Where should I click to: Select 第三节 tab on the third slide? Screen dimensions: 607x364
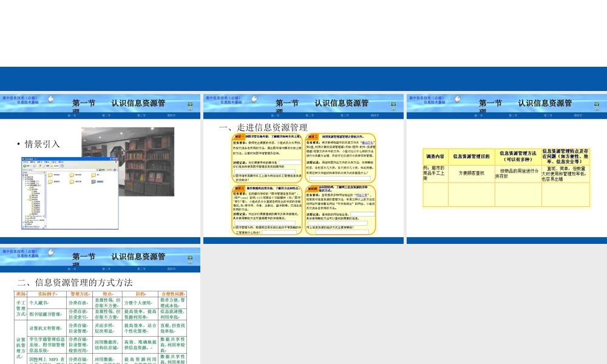pyautogui.click(x=548, y=115)
